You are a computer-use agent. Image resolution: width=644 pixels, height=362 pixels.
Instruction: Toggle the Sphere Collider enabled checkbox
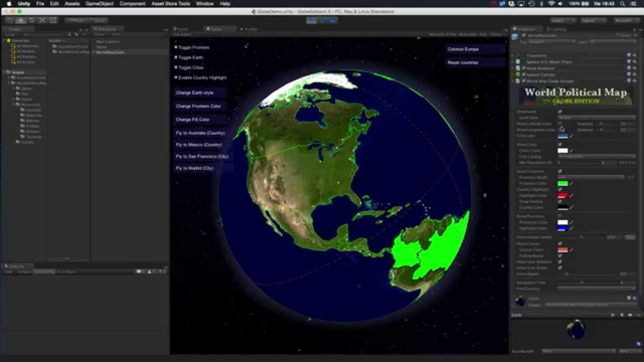pos(525,74)
